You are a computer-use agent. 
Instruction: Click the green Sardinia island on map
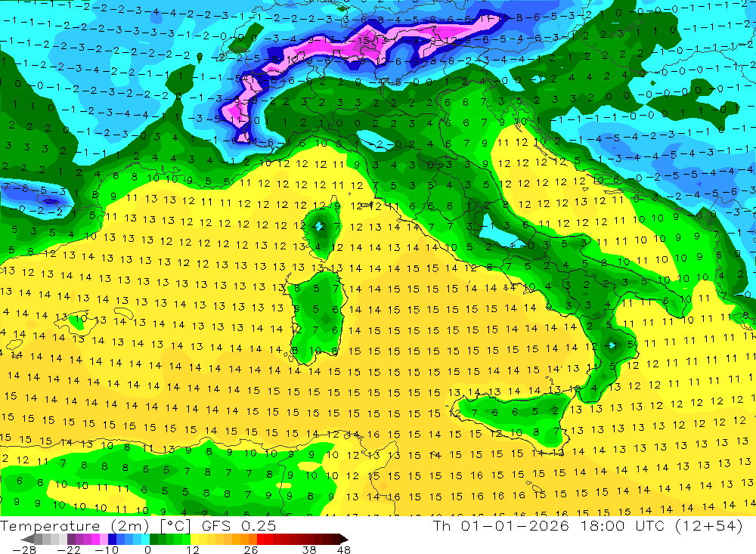316,316
